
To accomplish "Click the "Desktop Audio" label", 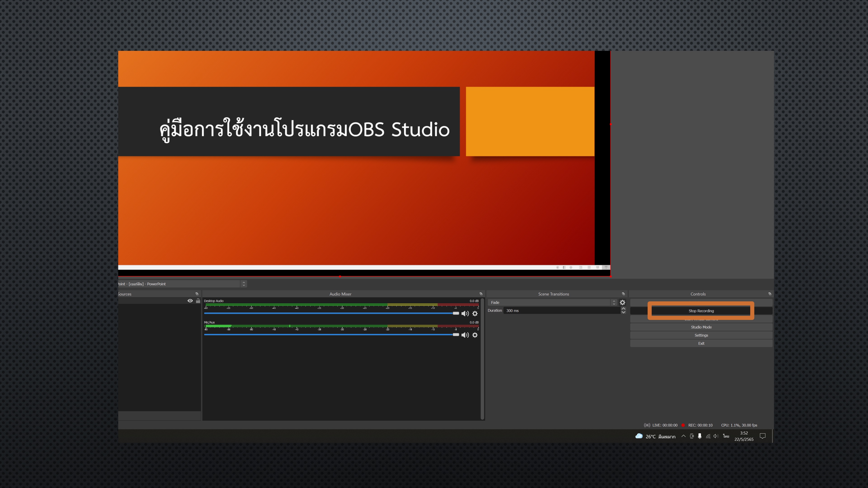I will pyautogui.click(x=214, y=301).
